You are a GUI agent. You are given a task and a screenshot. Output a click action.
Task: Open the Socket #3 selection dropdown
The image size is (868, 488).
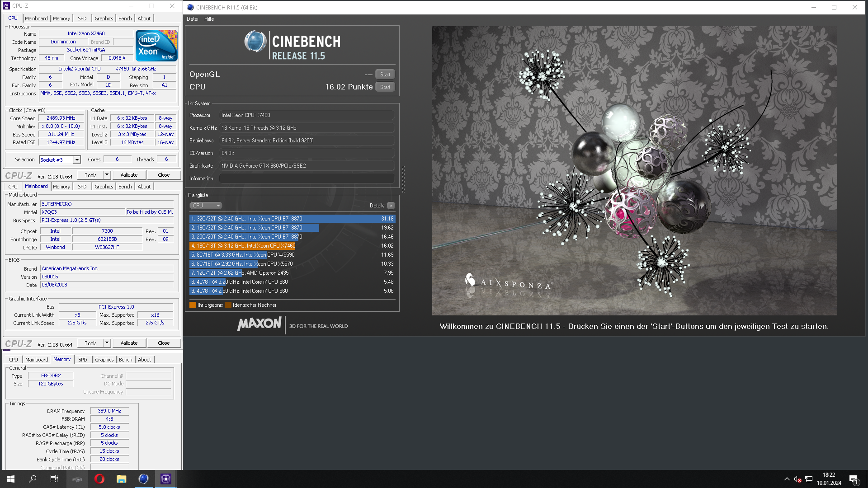click(77, 160)
